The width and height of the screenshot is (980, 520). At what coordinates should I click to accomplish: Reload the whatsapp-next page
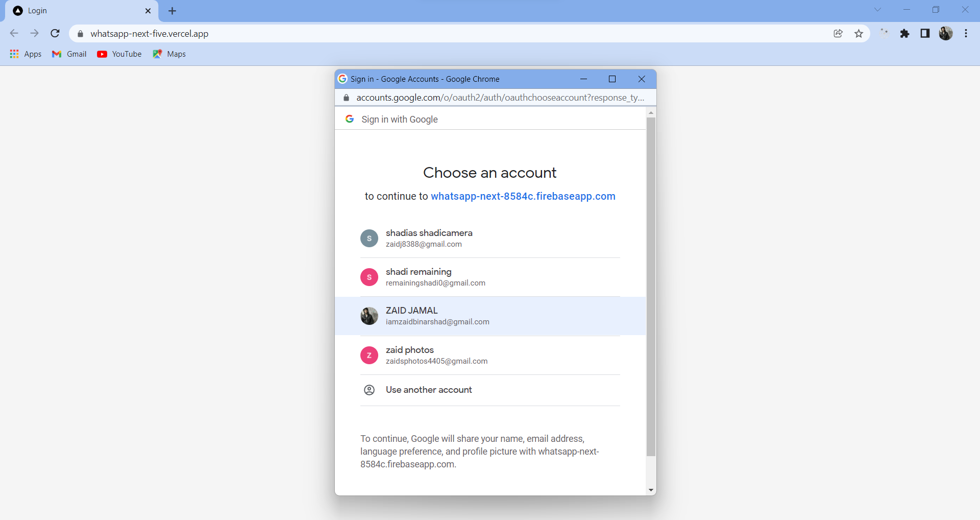tap(55, 33)
